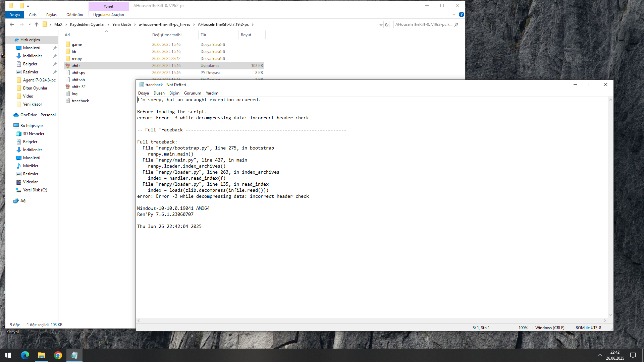Open Notepad Düzen menu
This screenshot has height=362, width=644.
159,93
